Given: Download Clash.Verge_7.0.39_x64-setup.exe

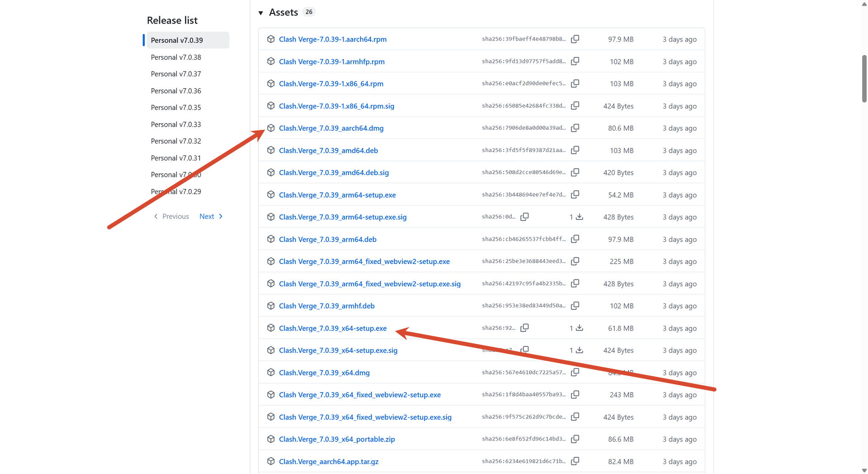Looking at the screenshot, I should (x=333, y=328).
